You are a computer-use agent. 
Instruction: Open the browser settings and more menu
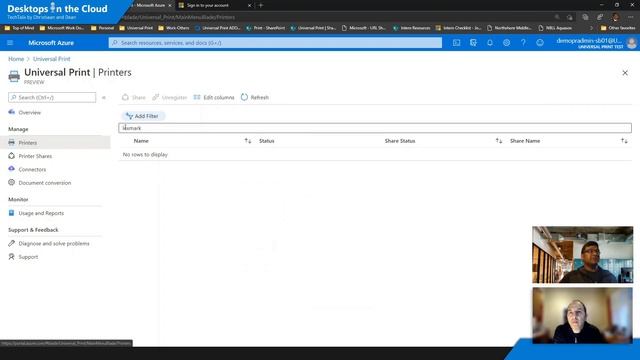[x=631, y=17]
